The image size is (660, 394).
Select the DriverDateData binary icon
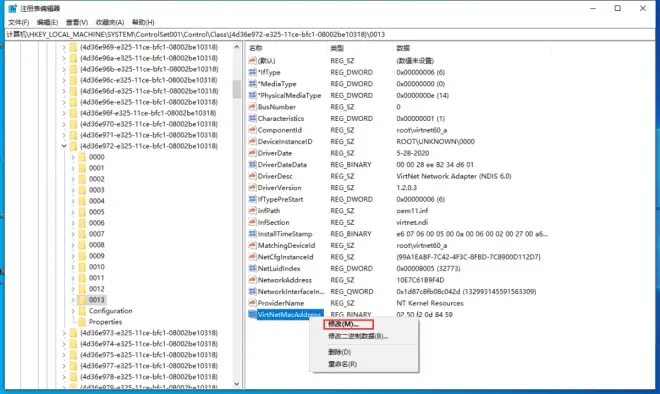click(x=253, y=165)
